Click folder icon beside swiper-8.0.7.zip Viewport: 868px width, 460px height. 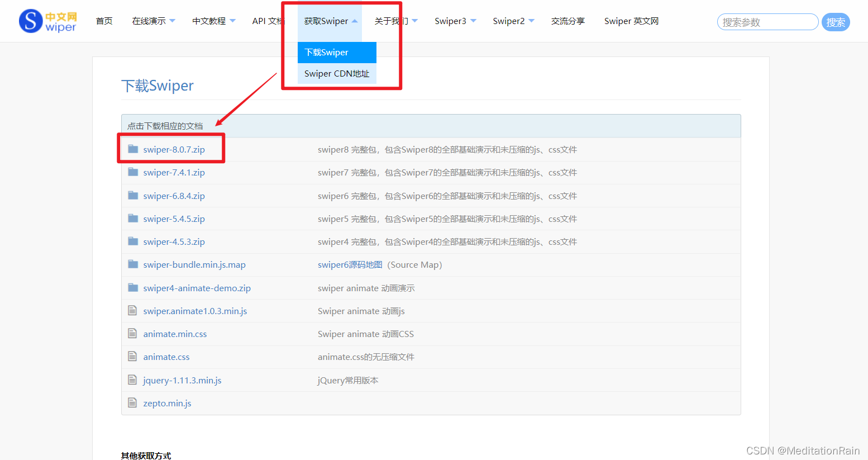click(133, 149)
